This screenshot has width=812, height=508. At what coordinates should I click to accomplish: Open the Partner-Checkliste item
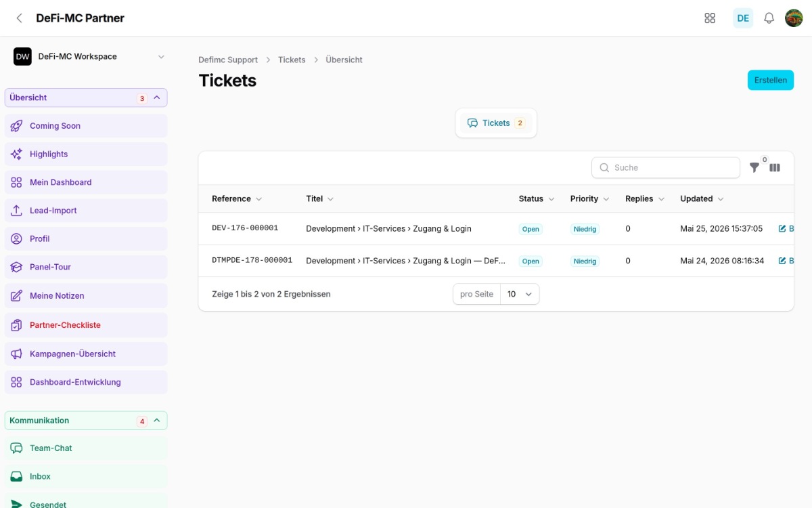click(86, 325)
